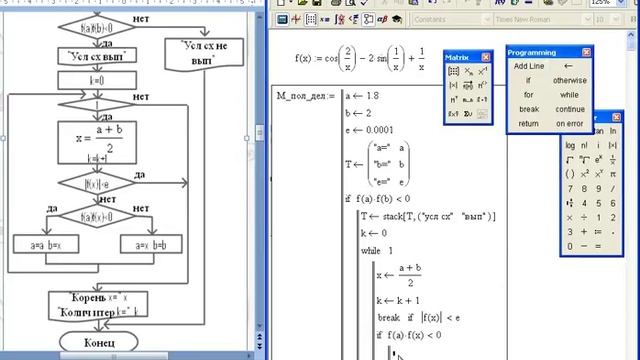The width and height of the screenshot is (640, 360).
Task: Click the Vectorize icon in Matrix palette
Action: (x=468, y=85)
